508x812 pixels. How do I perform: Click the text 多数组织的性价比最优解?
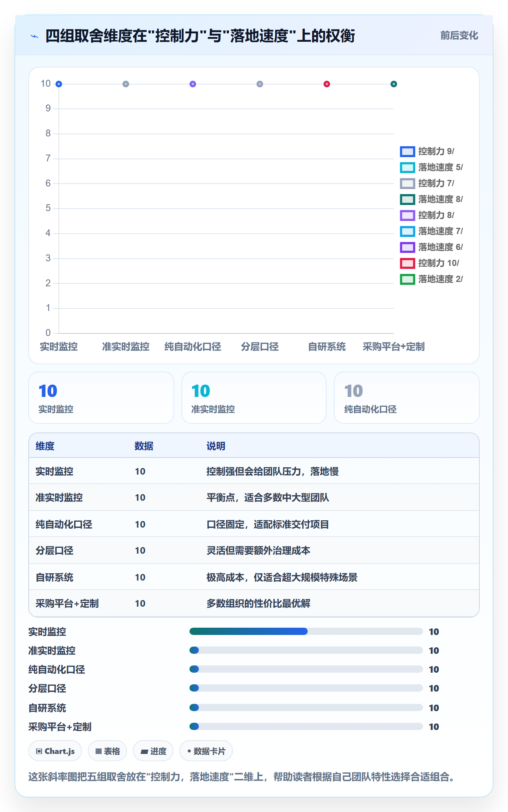[x=258, y=603]
